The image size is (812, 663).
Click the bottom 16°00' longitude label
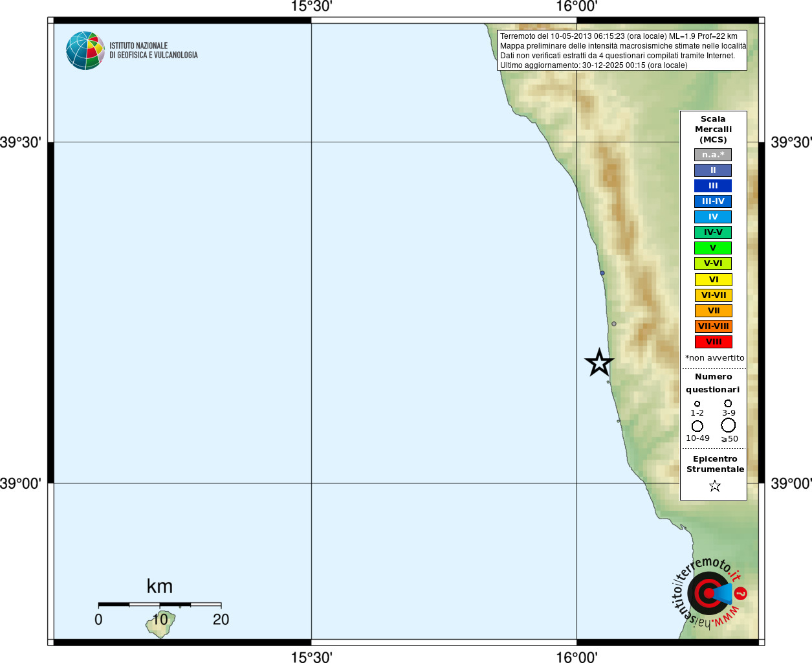pos(576,657)
